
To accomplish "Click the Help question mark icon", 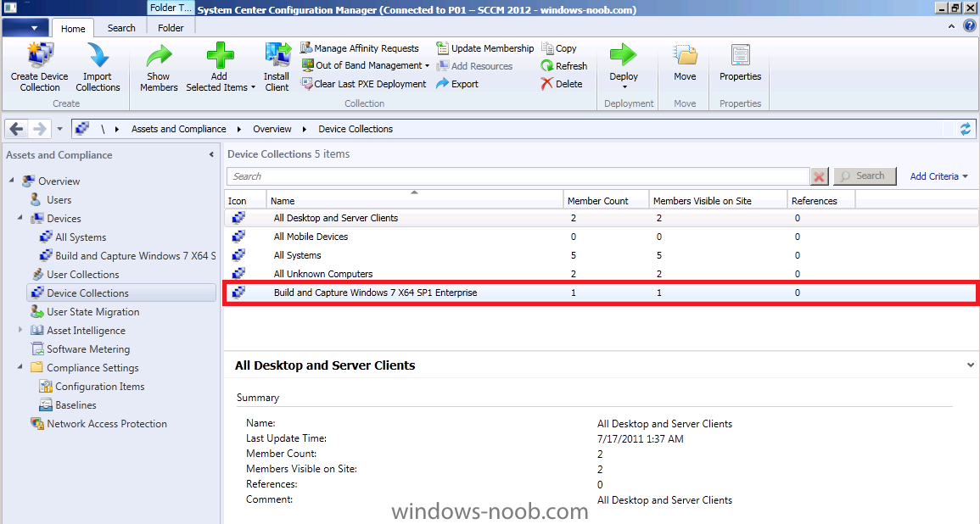I will click(x=969, y=26).
